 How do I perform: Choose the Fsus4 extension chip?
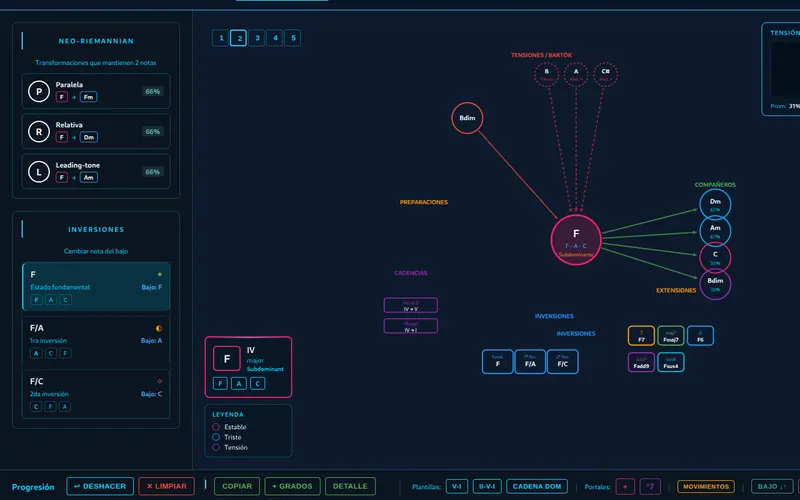(670, 362)
